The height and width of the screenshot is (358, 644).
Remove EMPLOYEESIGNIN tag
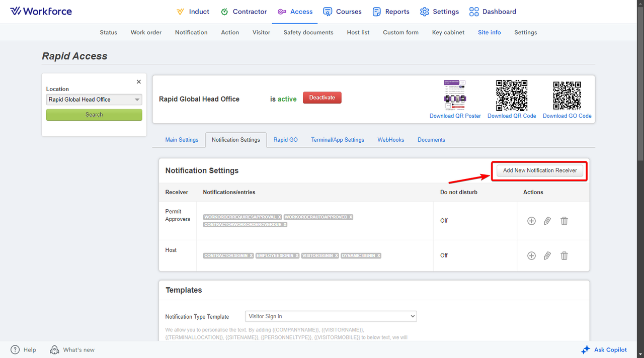297,256
